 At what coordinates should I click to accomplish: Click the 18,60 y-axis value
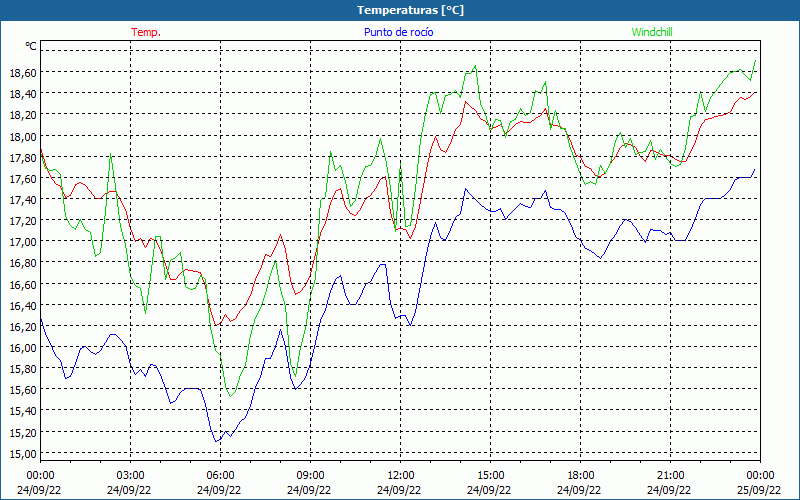[23, 73]
